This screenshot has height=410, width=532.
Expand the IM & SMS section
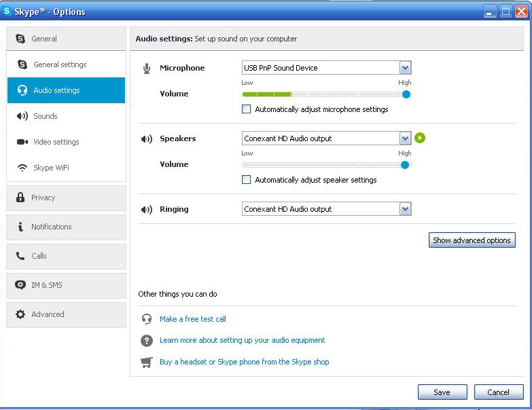click(x=66, y=285)
